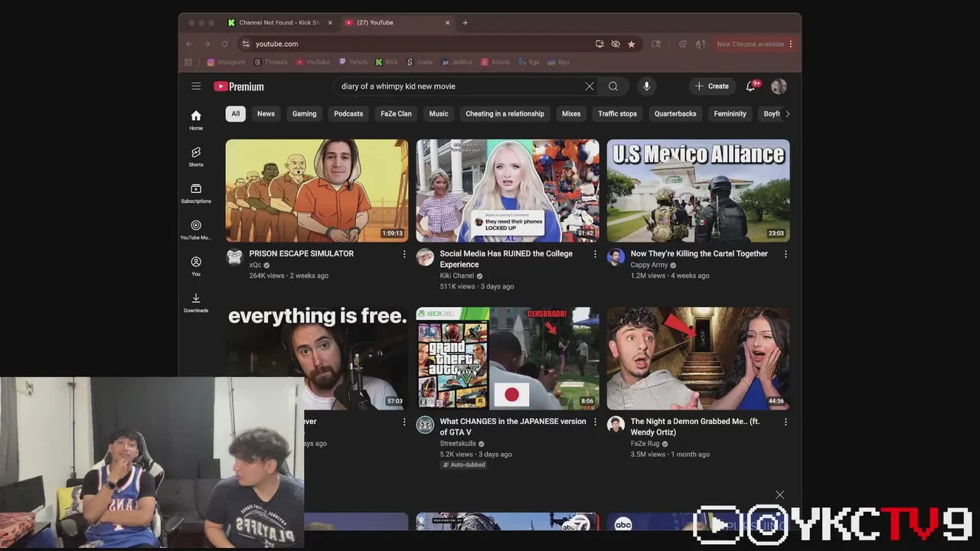The image size is (980, 551).
Task: Go back in Chrome
Action: pos(189,44)
